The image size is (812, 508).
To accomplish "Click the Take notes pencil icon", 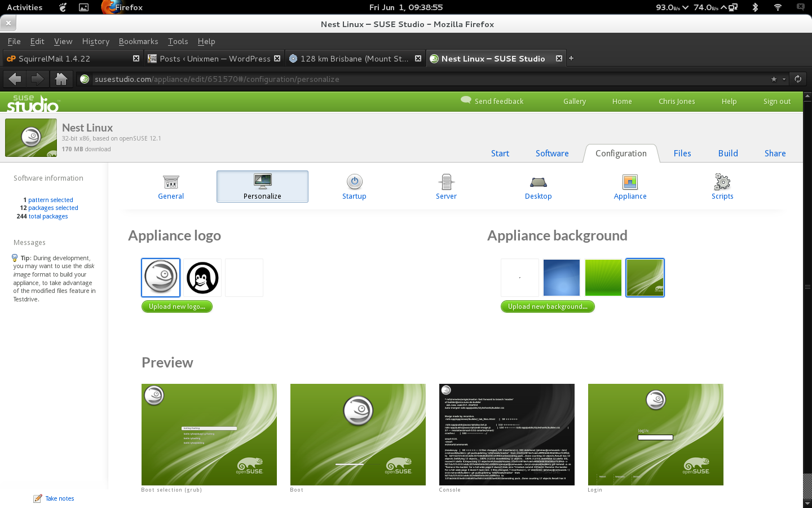I will pyautogui.click(x=38, y=498).
